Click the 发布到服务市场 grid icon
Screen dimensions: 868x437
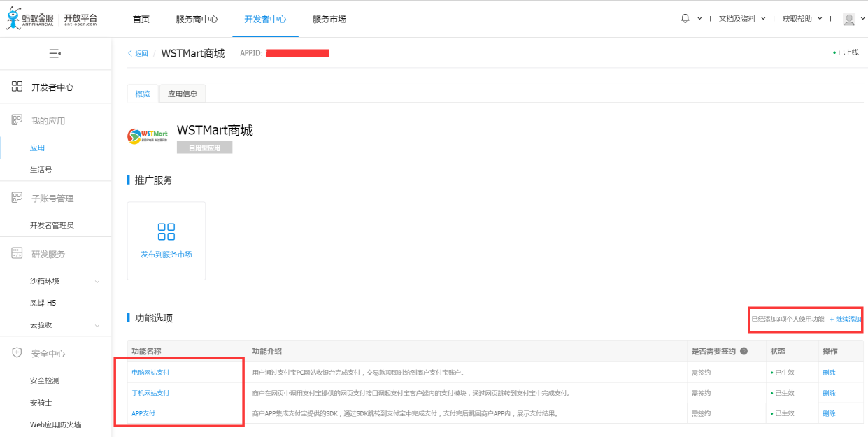click(x=166, y=232)
